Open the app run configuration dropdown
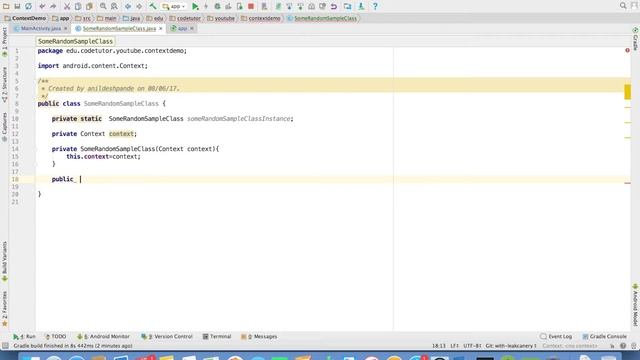The width and height of the screenshot is (640, 360). click(174, 6)
